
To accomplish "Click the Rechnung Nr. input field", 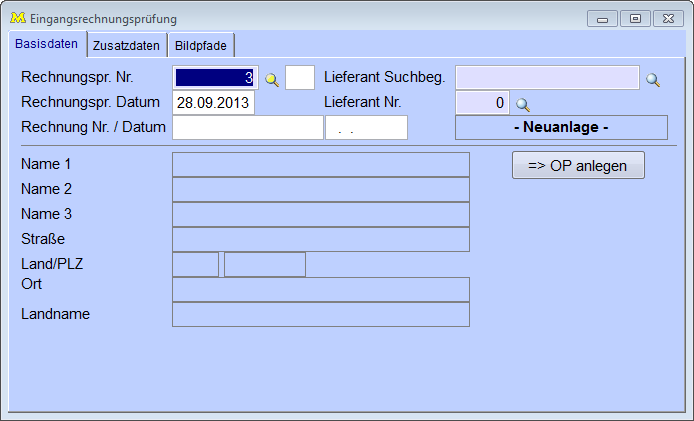I will [247, 128].
